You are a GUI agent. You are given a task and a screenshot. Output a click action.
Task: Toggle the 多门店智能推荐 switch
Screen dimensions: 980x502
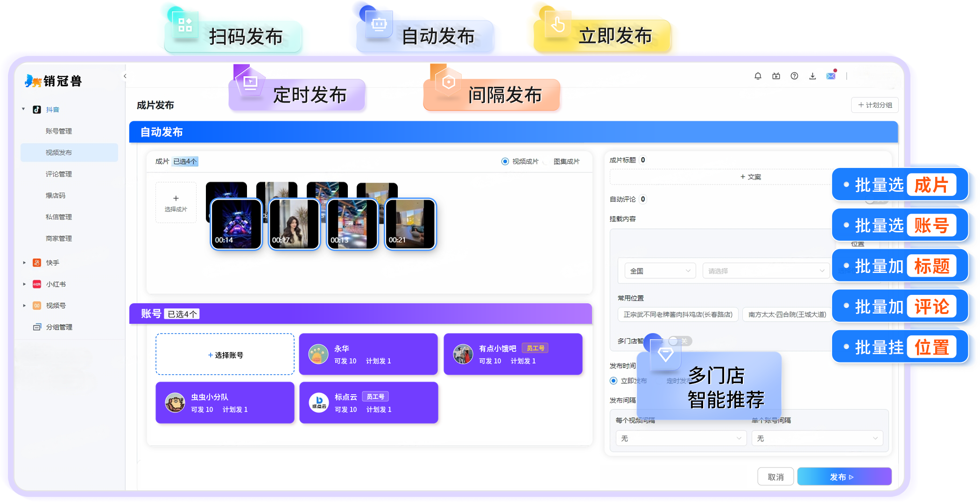(x=679, y=341)
